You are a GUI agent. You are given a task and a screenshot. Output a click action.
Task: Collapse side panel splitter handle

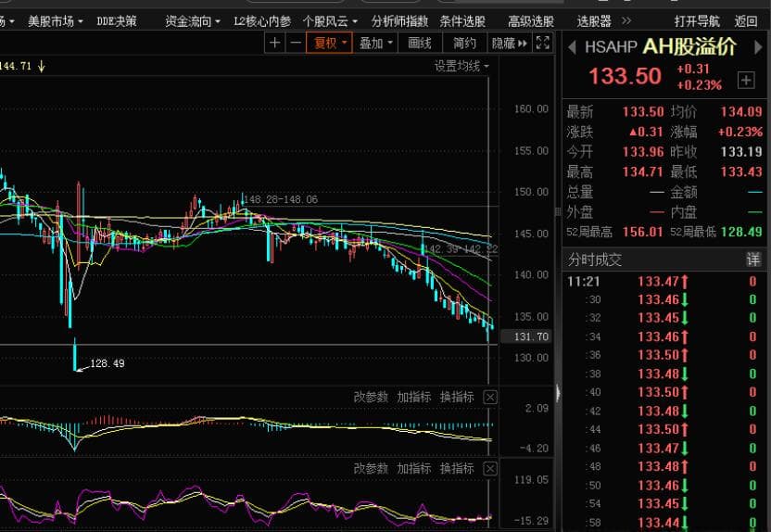[x=558, y=393]
